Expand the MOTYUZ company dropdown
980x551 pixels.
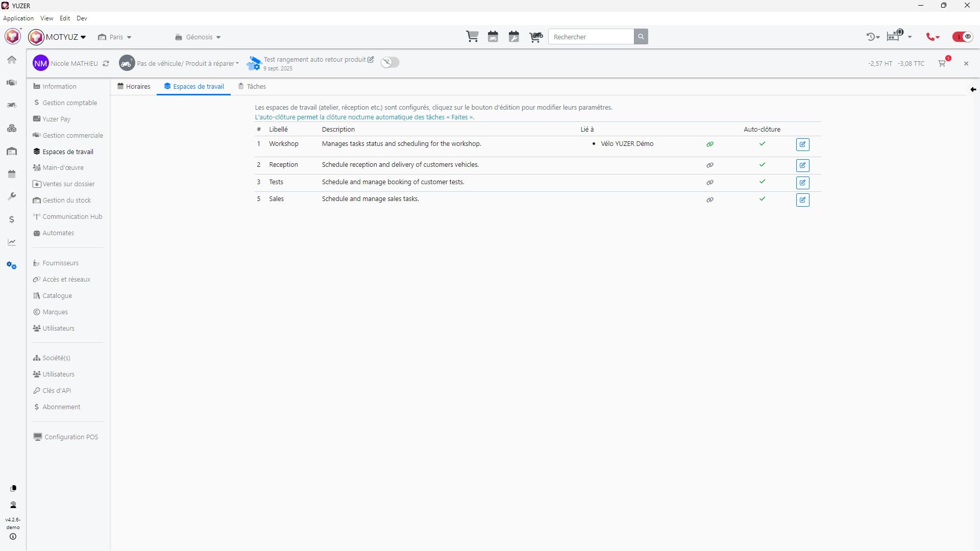coord(64,37)
